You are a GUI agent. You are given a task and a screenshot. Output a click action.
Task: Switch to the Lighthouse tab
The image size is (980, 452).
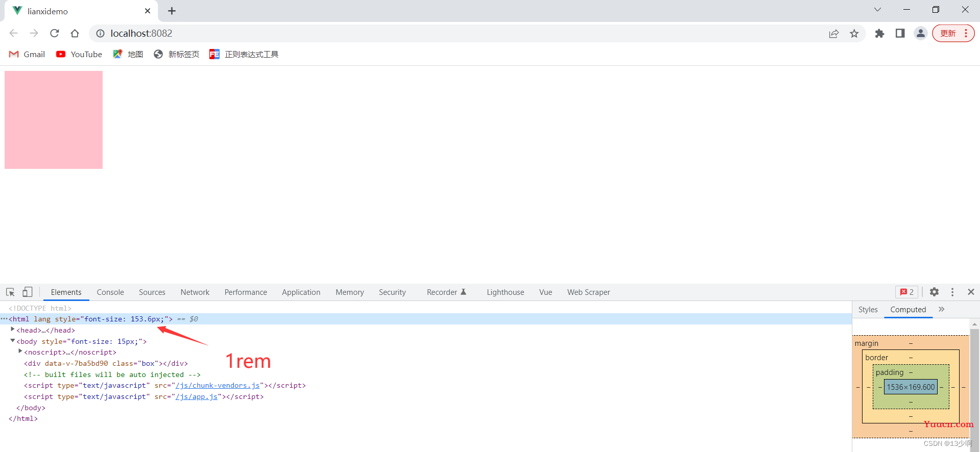tap(506, 292)
